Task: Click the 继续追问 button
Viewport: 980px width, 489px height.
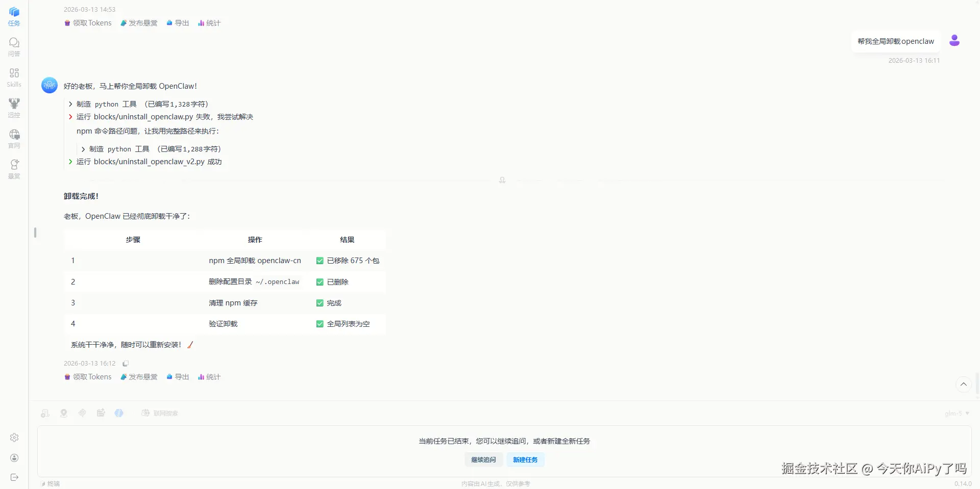Action: click(483, 459)
